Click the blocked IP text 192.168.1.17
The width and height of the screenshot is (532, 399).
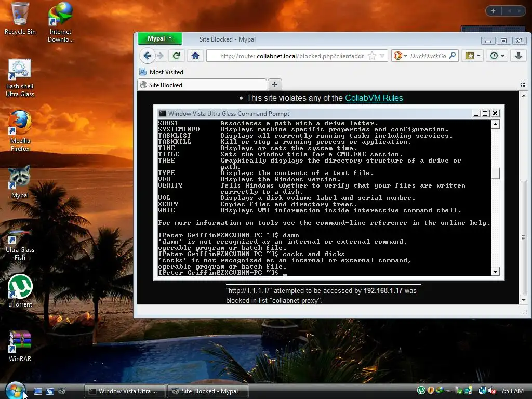(383, 291)
